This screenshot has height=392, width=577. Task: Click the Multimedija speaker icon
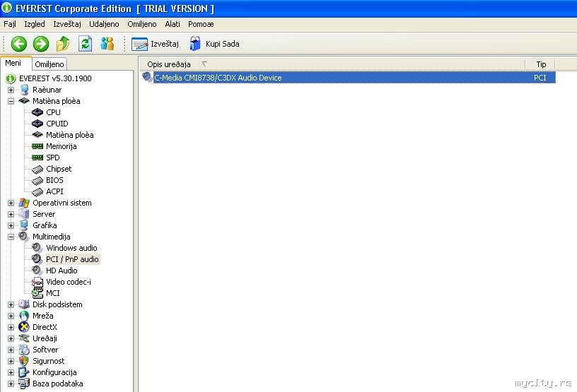tap(24, 237)
